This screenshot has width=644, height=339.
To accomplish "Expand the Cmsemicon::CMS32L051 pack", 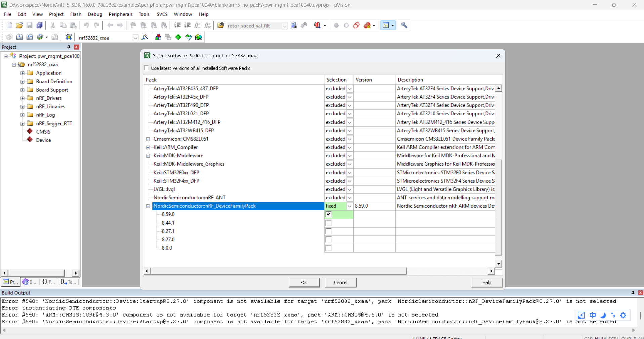I will [x=148, y=139].
